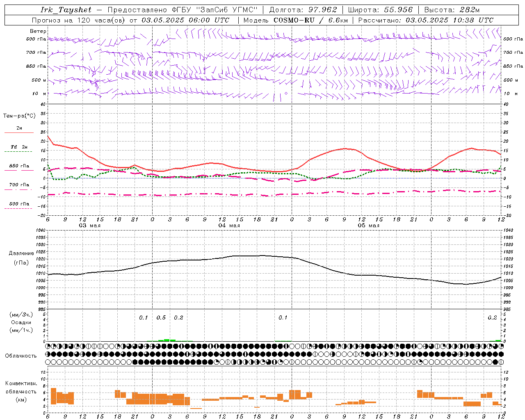Click the 05 мая date label

[368, 226]
